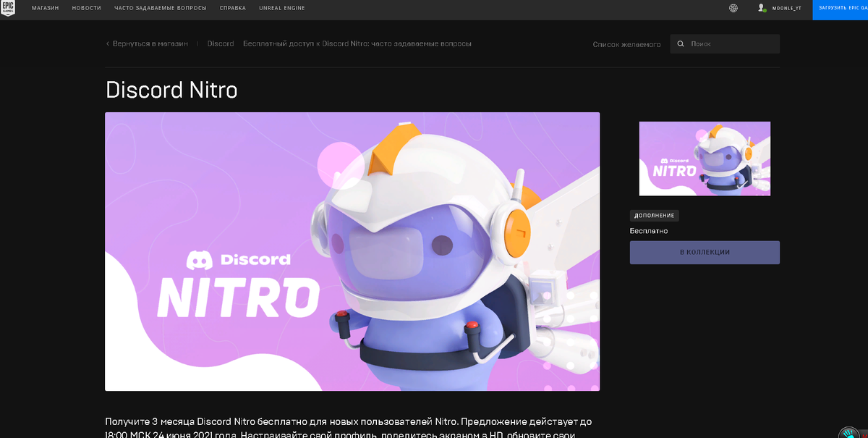
Task: Click Вернуться в магазин link
Action: (x=150, y=44)
